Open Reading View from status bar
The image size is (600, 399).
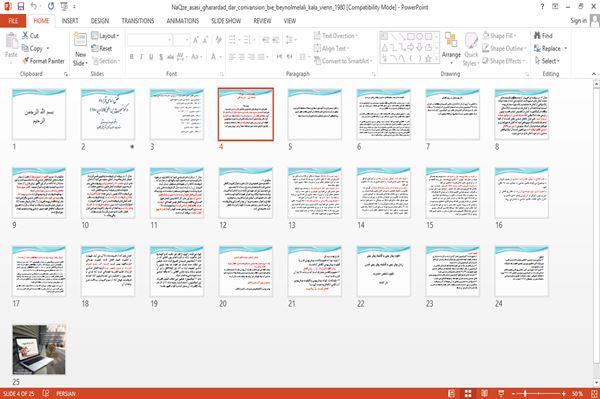tap(484, 393)
